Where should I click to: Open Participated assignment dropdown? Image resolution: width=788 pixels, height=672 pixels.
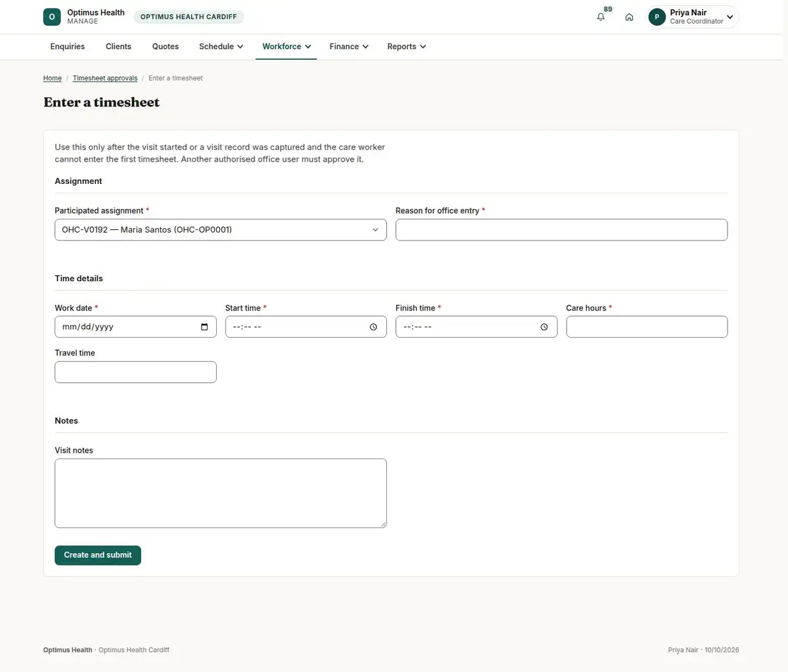tap(221, 230)
